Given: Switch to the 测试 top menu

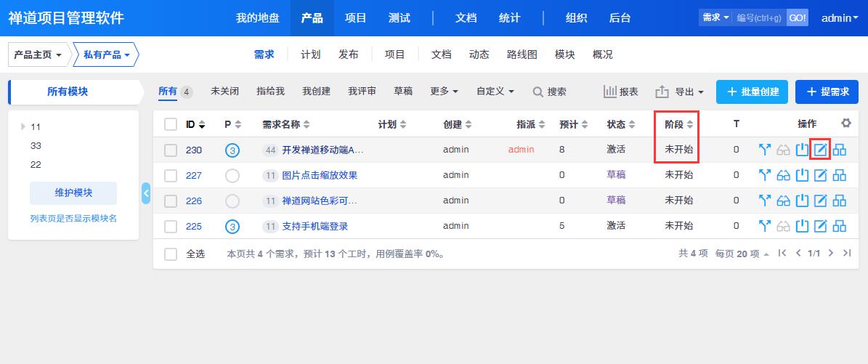Looking at the screenshot, I should click(x=399, y=18).
